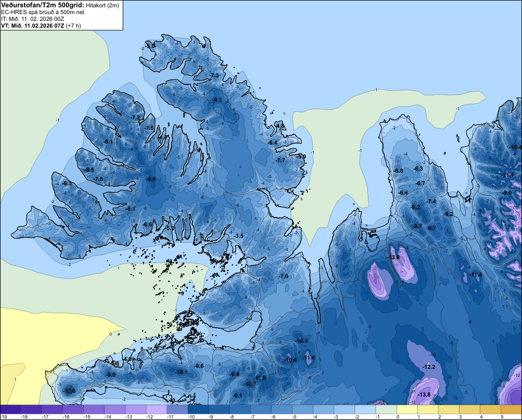Viewport: 522px width, 420px height.
Task: Click the -8.9 temperature label
Action: click(x=111, y=375)
